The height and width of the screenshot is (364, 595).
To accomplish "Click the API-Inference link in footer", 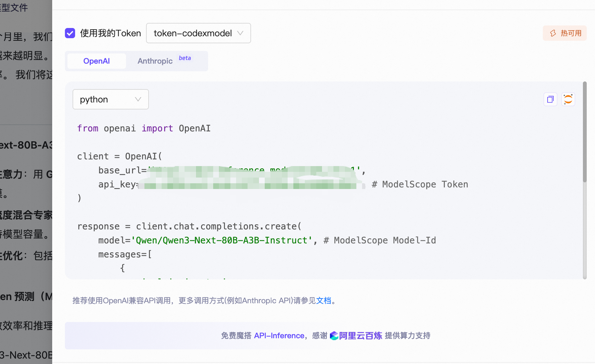I will point(279,336).
